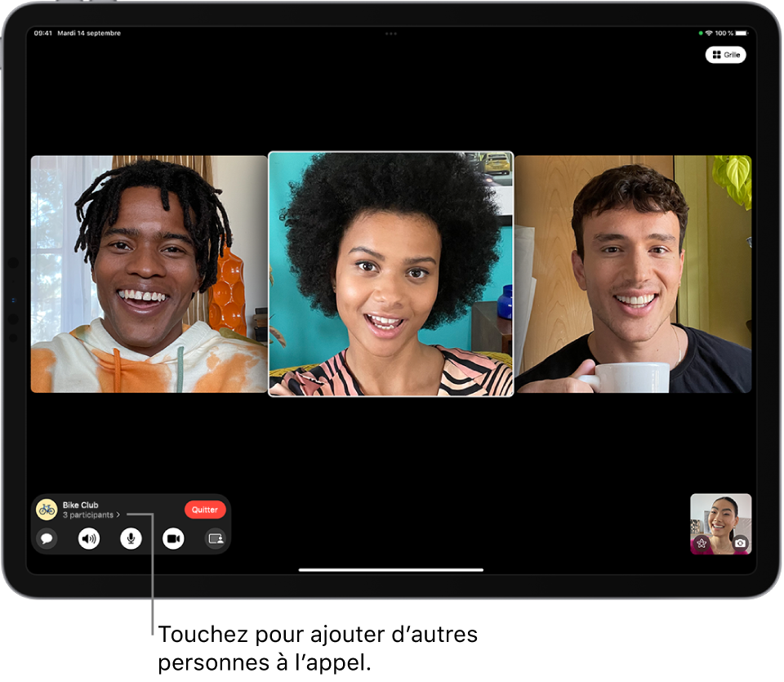The height and width of the screenshot is (682, 784).
Task: Open effects star icon on self view
Action: [702, 543]
